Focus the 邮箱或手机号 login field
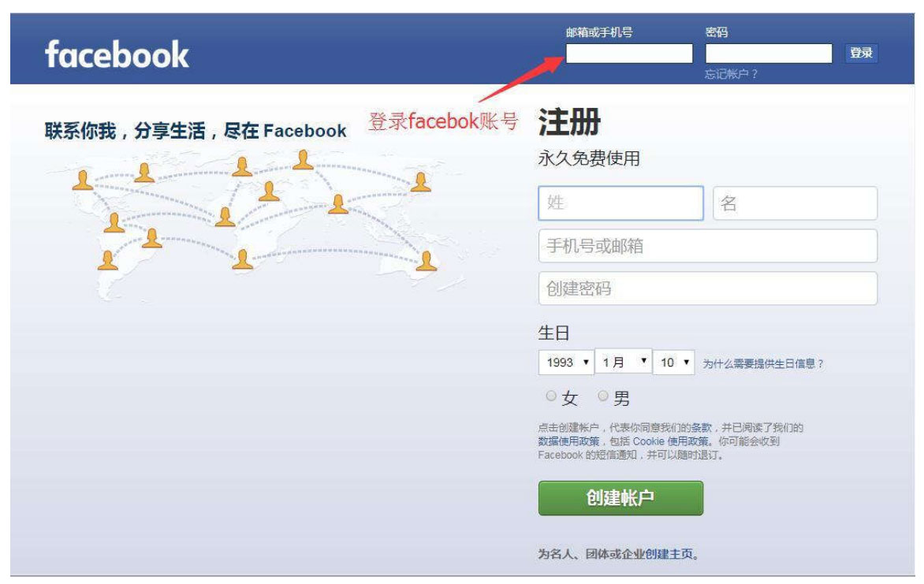 pos(629,54)
